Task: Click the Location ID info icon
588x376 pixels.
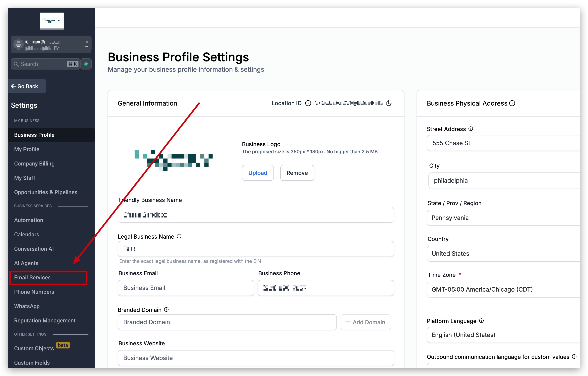Action: click(308, 103)
